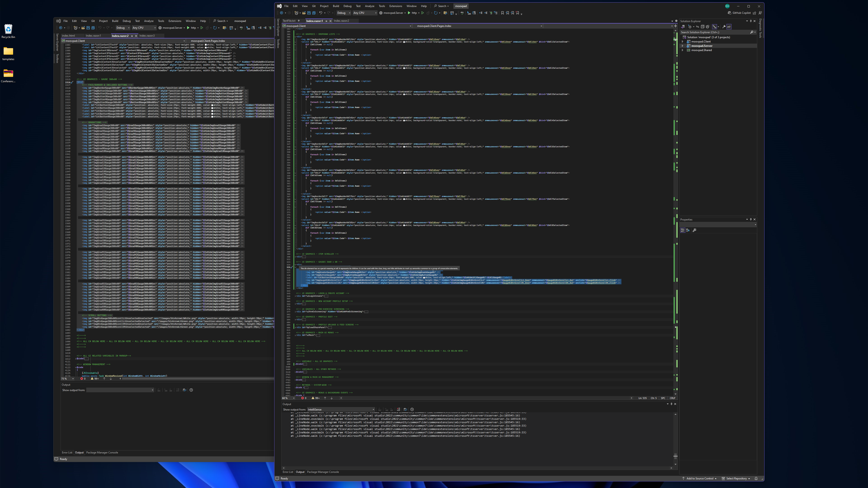Open the Debug configuration dropdown in front window
This screenshot has height=488, width=868.
click(x=344, y=13)
